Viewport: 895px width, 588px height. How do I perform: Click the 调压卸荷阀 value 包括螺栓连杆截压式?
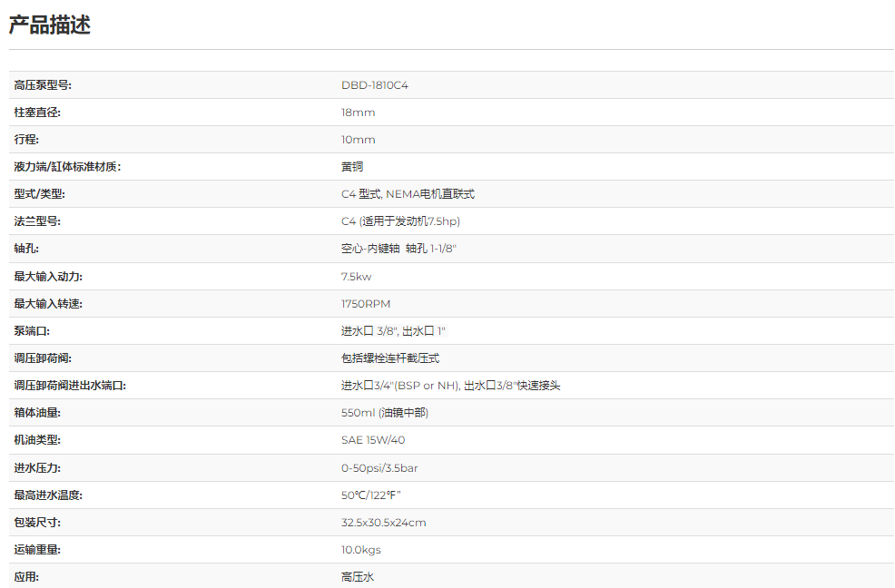tap(390, 358)
